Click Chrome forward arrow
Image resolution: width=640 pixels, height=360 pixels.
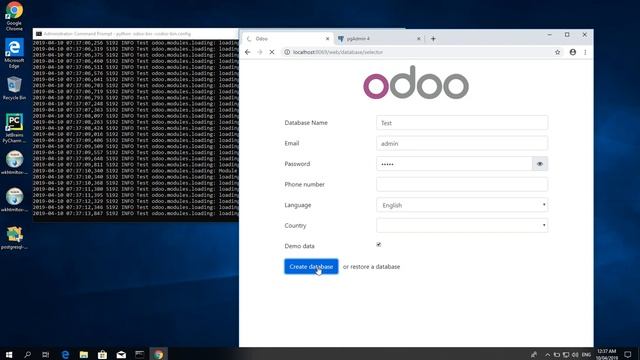point(260,52)
